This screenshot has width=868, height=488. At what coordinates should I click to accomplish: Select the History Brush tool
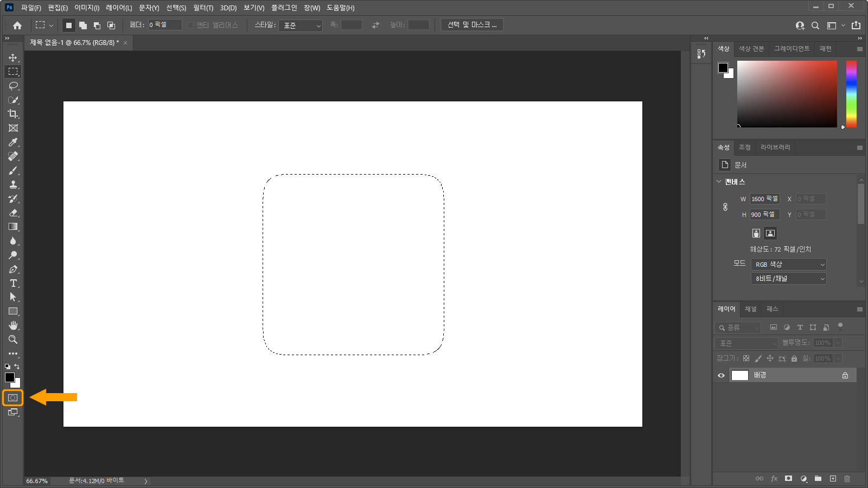(13, 198)
